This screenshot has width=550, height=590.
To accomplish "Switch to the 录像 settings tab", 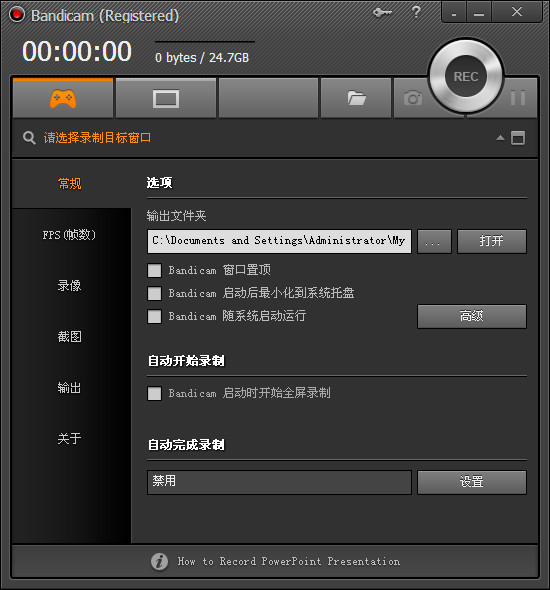I will [69, 286].
